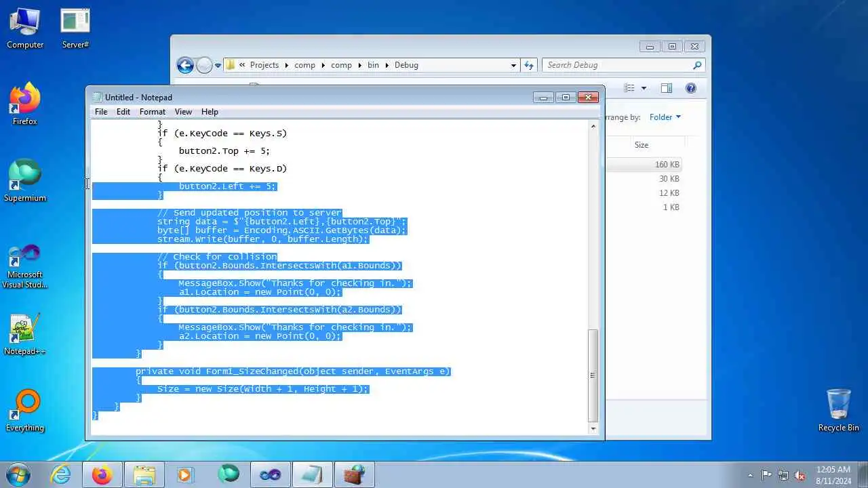Click 'if (e.KeyCode == Keys.D)' line

click(x=222, y=169)
